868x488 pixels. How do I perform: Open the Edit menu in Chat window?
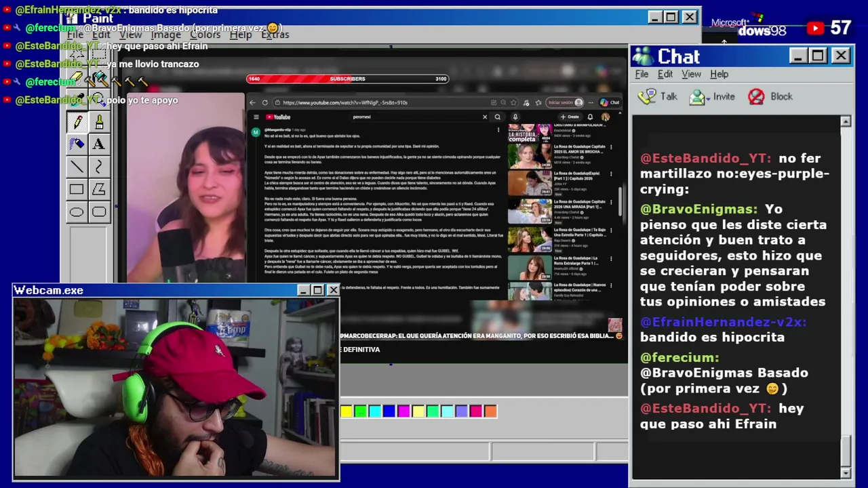point(665,74)
